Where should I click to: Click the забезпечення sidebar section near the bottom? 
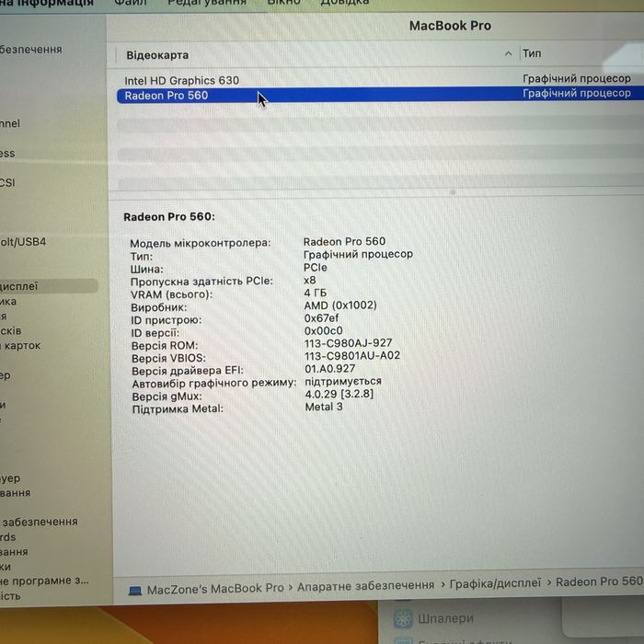(x=39, y=522)
